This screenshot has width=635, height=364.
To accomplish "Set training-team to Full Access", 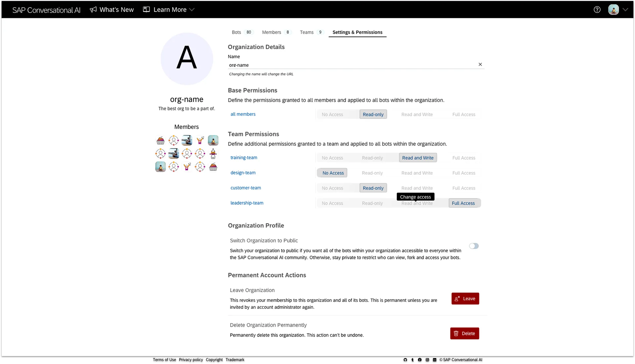I will [x=464, y=158].
